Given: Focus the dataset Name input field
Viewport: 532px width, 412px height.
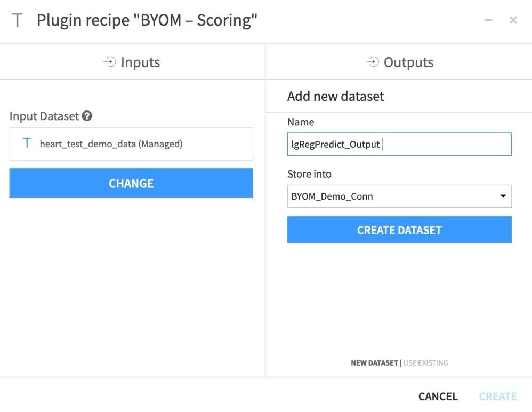Looking at the screenshot, I should [399, 145].
